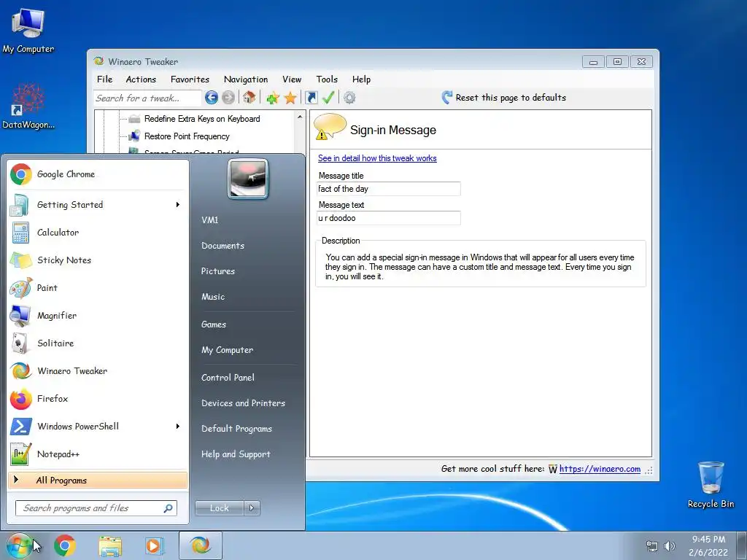Click the Search for a tweak box
The height and width of the screenshot is (560, 747).
[x=147, y=98]
